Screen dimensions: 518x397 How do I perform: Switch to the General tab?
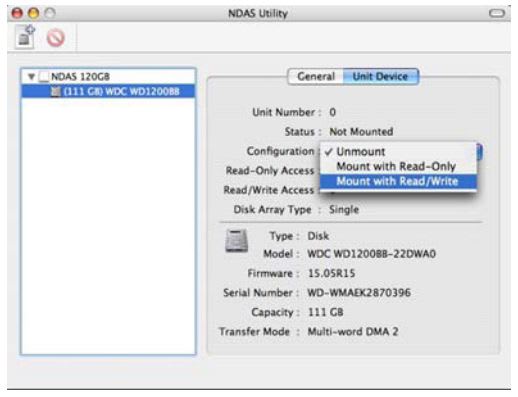(315, 76)
